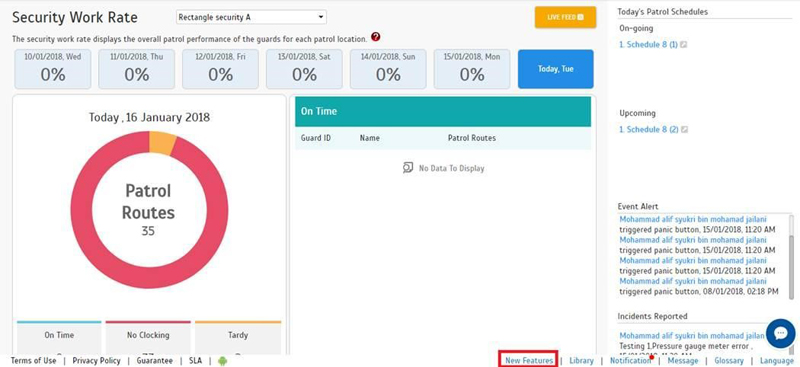The image size is (800, 367).
Task: Open Glossary footer link
Action: (x=729, y=360)
